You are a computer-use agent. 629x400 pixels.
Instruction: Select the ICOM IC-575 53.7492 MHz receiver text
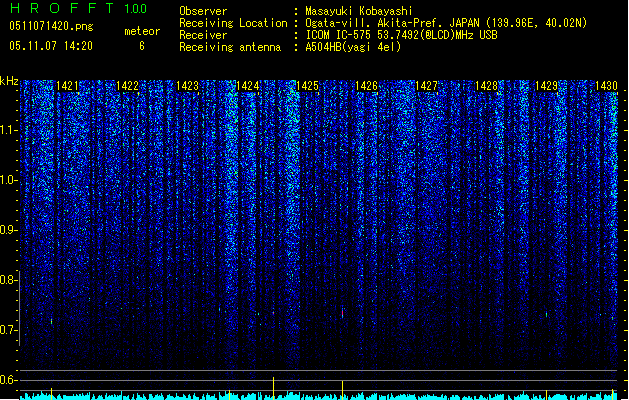(x=402, y=35)
